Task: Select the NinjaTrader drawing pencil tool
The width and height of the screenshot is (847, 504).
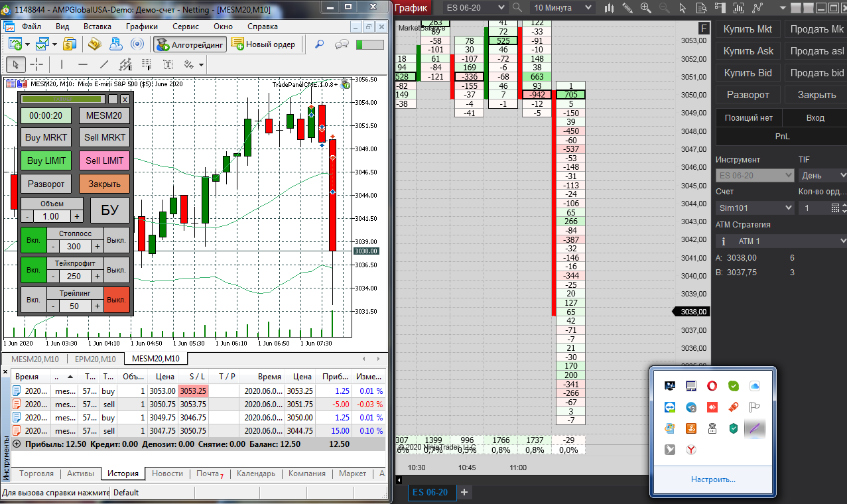Action: (627, 8)
